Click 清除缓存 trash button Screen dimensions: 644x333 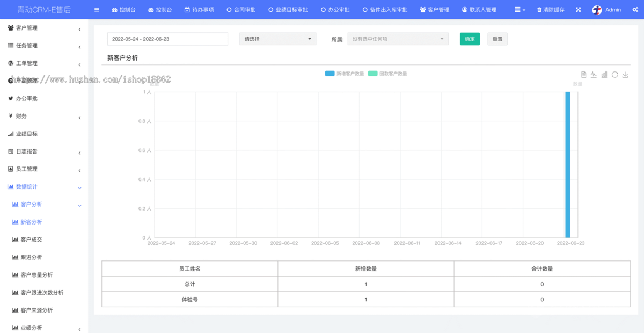pos(551,10)
